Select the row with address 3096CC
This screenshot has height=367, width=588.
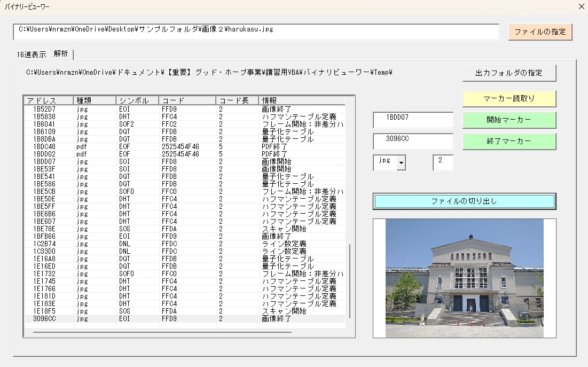pyautogui.click(x=160, y=318)
